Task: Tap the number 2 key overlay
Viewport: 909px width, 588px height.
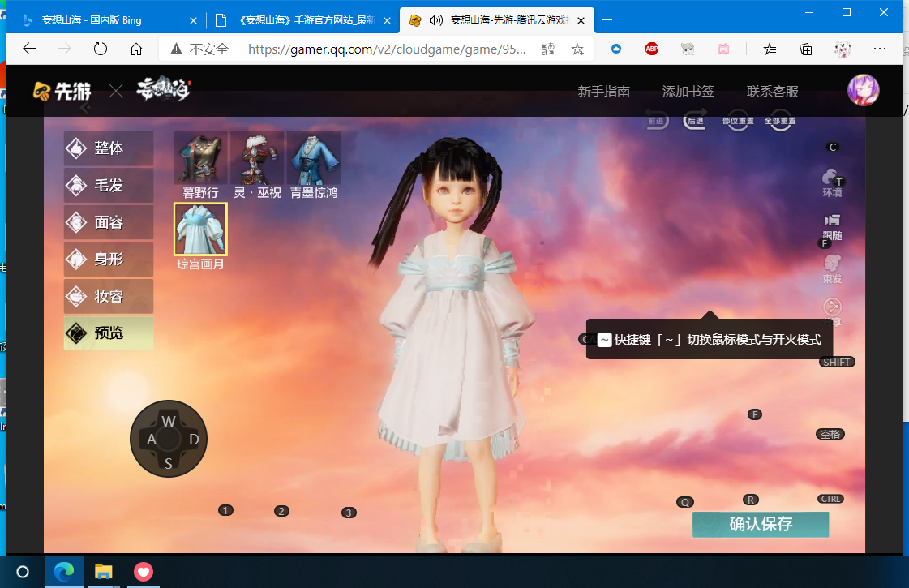Action: (281, 511)
